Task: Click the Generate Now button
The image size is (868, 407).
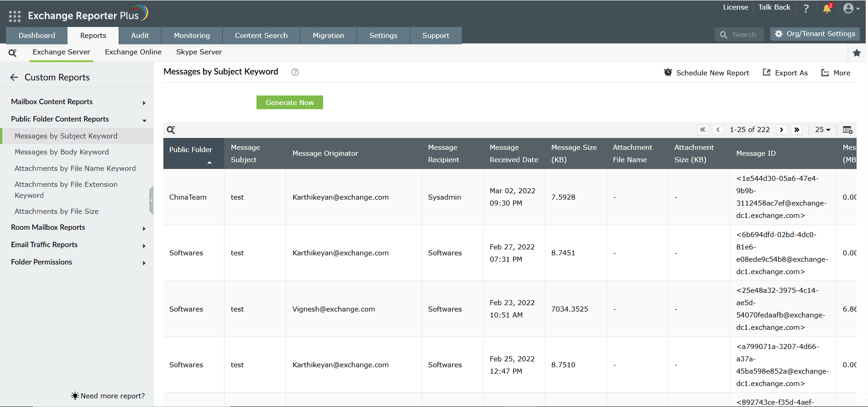Action: (x=290, y=102)
